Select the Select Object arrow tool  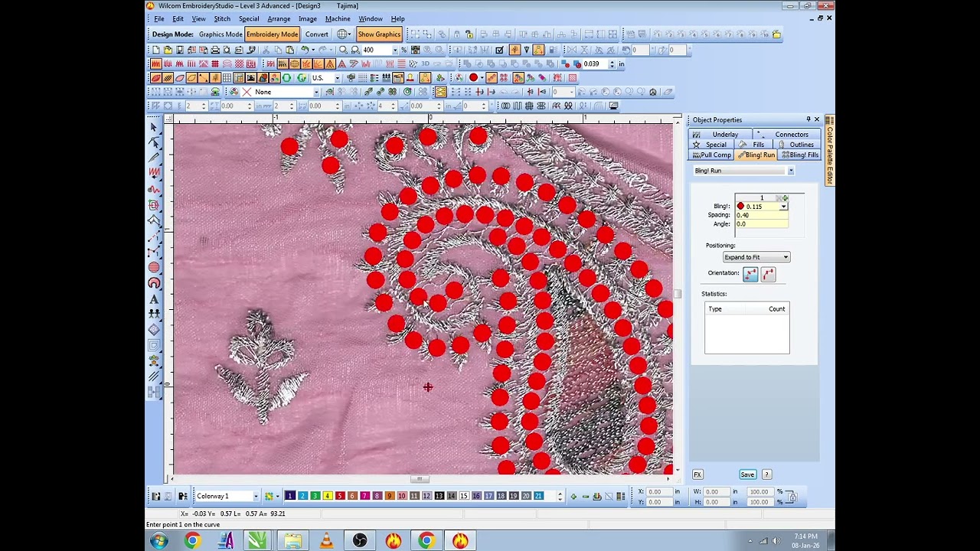point(154,127)
